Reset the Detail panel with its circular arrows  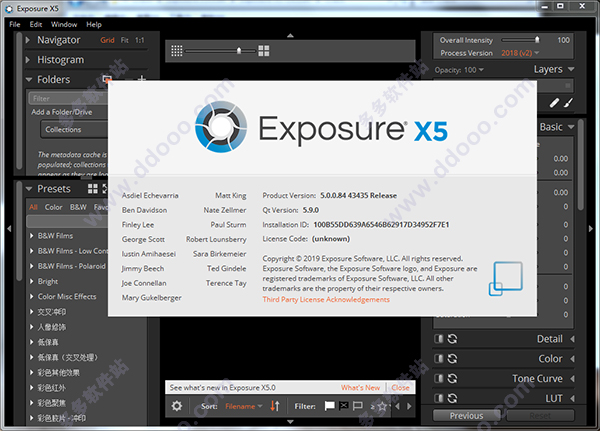point(452,339)
